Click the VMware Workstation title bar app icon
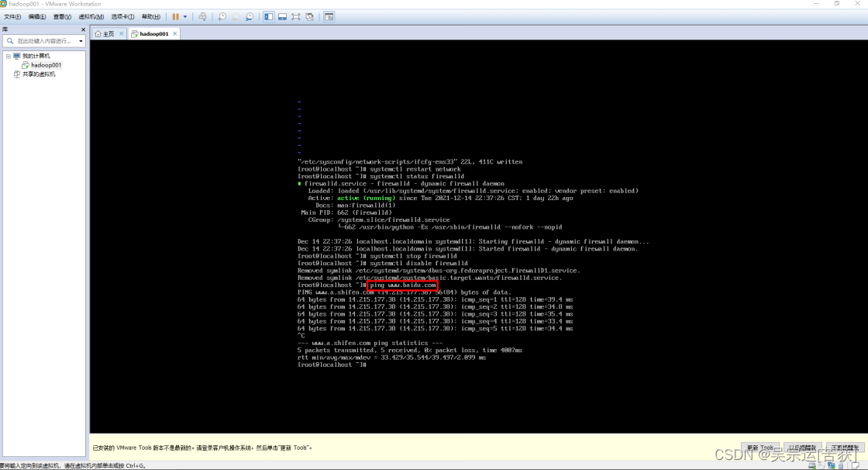The width and height of the screenshot is (868, 470). [3, 4]
